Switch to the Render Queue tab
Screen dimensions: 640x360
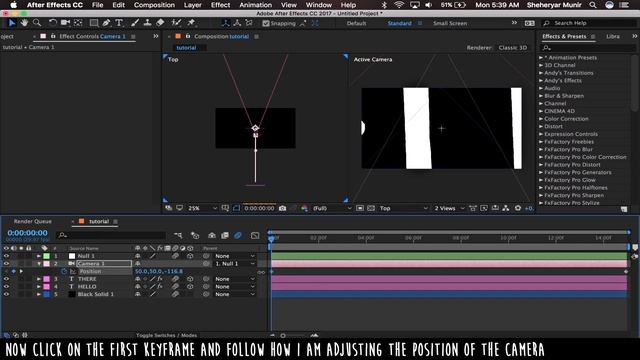pos(33,221)
